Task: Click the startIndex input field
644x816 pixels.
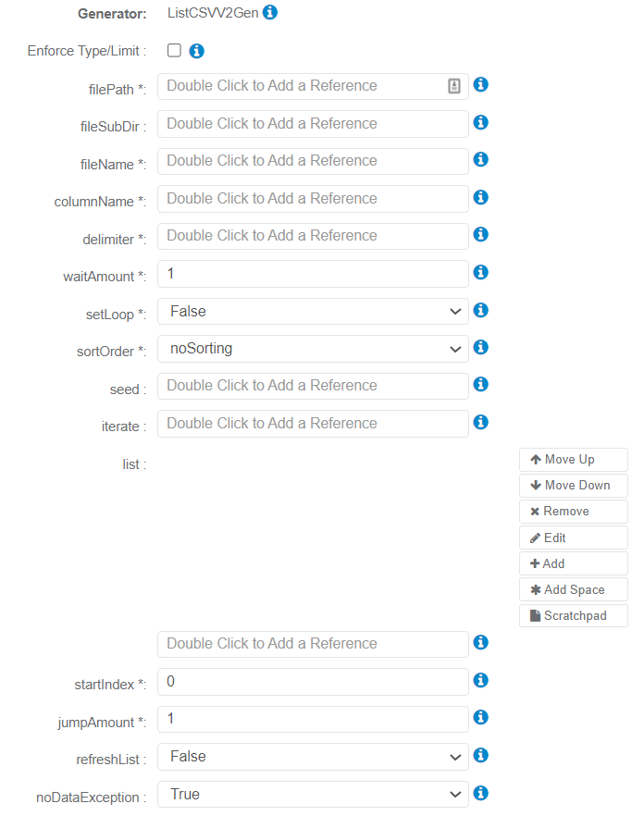Action: (x=313, y=682)
